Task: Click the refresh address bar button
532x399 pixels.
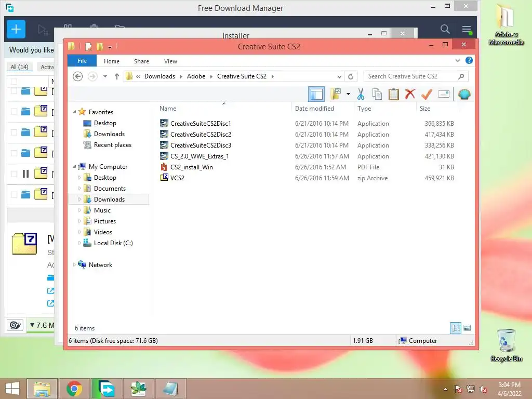Action: coord(351,76)
